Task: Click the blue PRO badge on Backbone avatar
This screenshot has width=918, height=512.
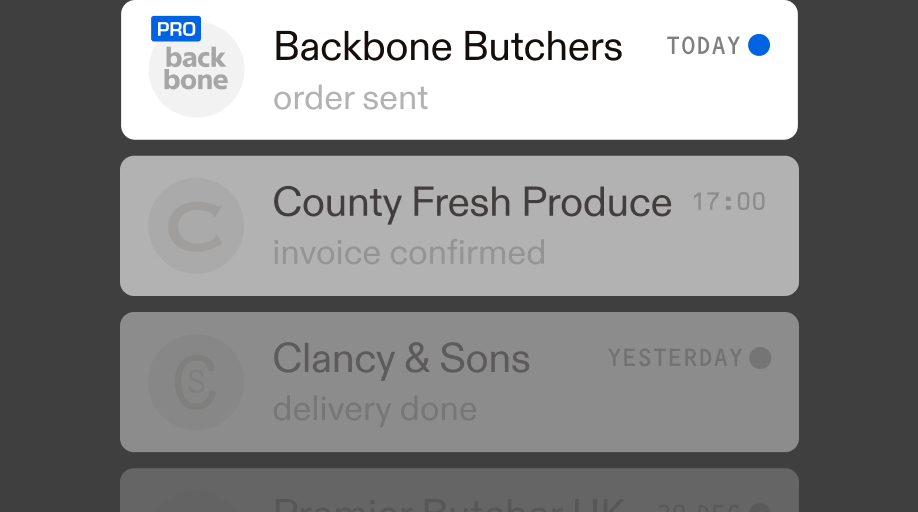Action: point(176,29)
